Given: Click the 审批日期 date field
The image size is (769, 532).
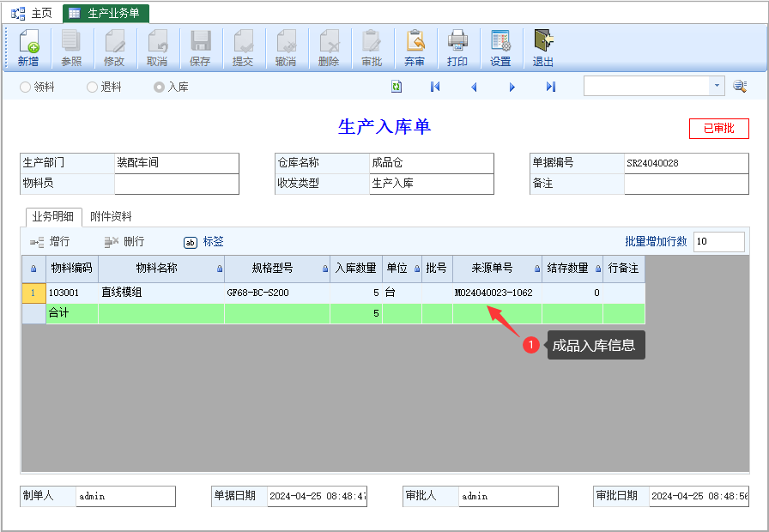Looking at the screenshot, I should (x=699, y=496).
